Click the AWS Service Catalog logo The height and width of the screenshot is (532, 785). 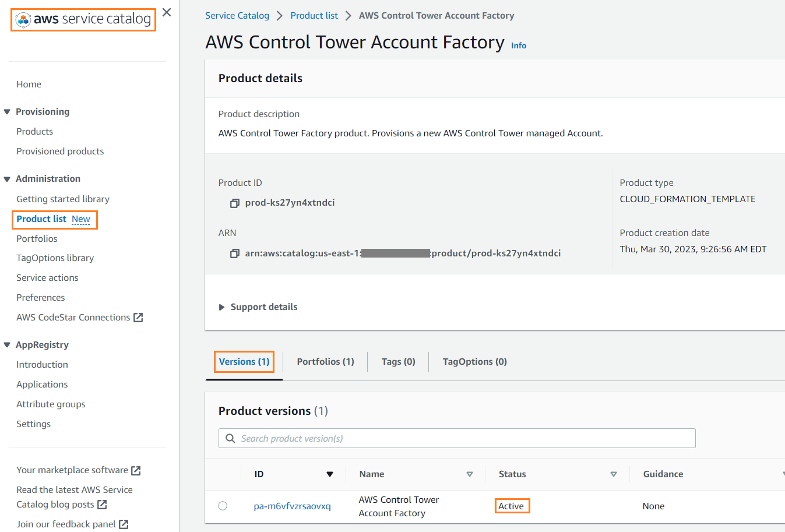point(83,19)
